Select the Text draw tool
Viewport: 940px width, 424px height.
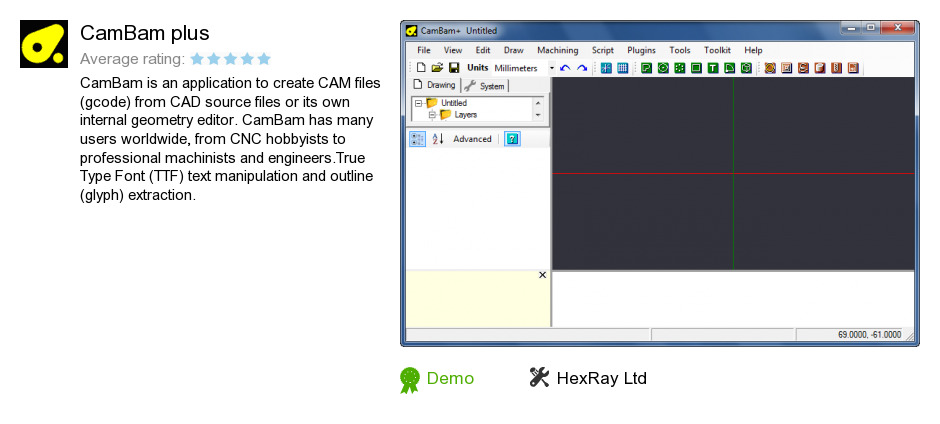712,68
